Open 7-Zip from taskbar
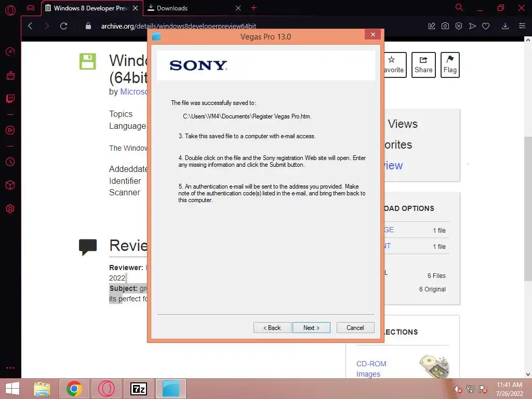 (x=139, y=389)
